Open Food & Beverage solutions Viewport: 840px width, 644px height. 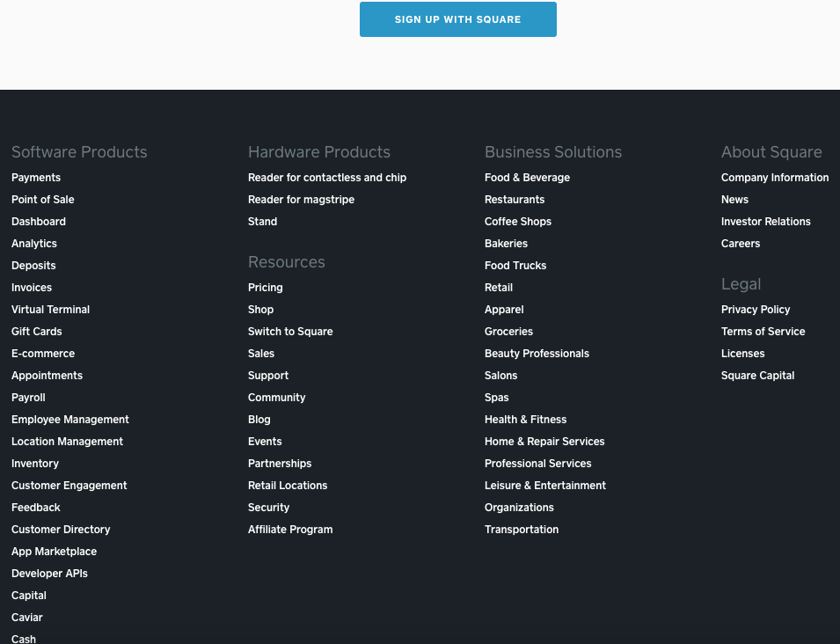[527, 178]
